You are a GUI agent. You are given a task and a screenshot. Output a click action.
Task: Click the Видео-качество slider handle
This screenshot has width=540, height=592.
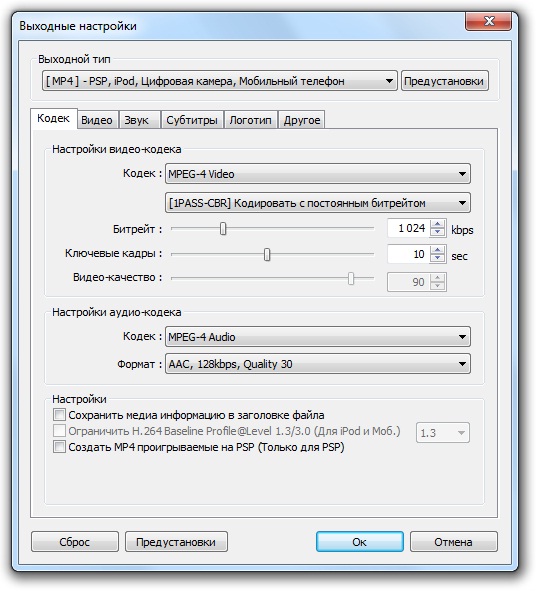(x=351, y=279)
